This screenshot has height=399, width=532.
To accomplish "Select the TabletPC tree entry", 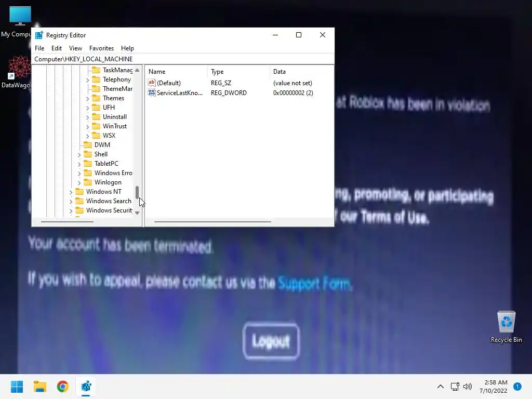I will click(106, 164).
